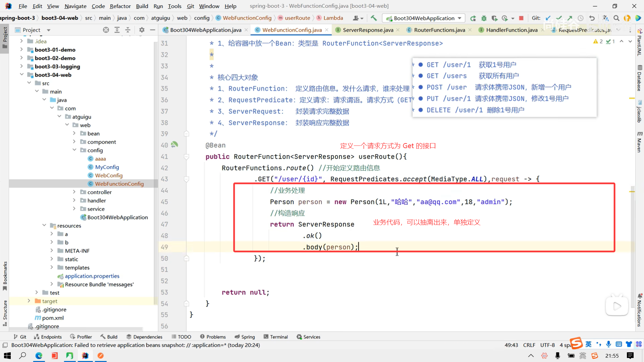Click the red Stop button in the toolbar
Screen dimensions: 644x362
(521, 18)
